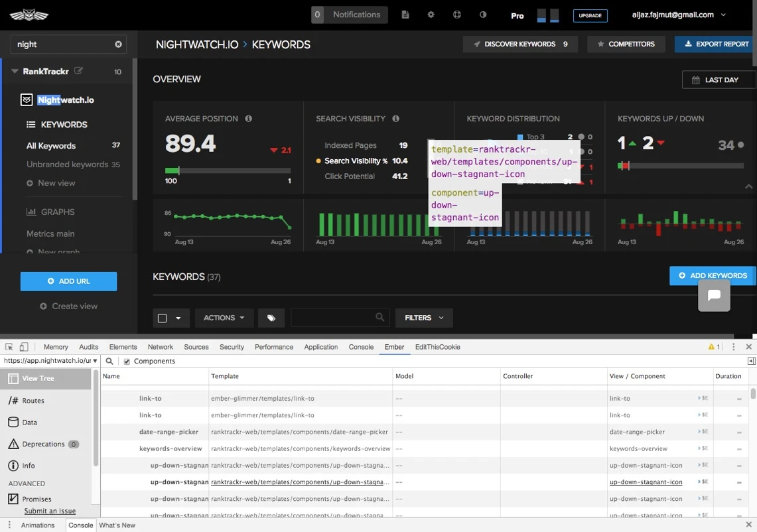Switch to the Console tab in DevTools

[360, 346]
